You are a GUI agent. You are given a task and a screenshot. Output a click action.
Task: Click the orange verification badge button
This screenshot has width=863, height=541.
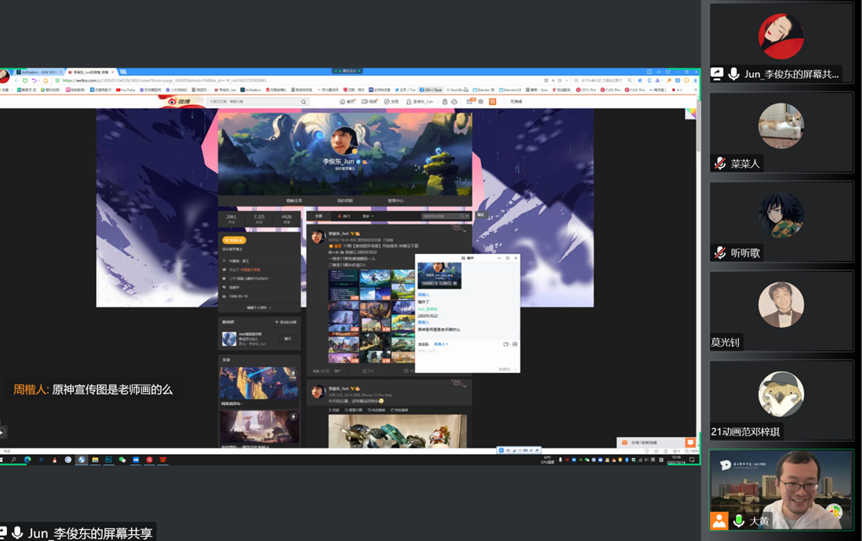(234, 241)
